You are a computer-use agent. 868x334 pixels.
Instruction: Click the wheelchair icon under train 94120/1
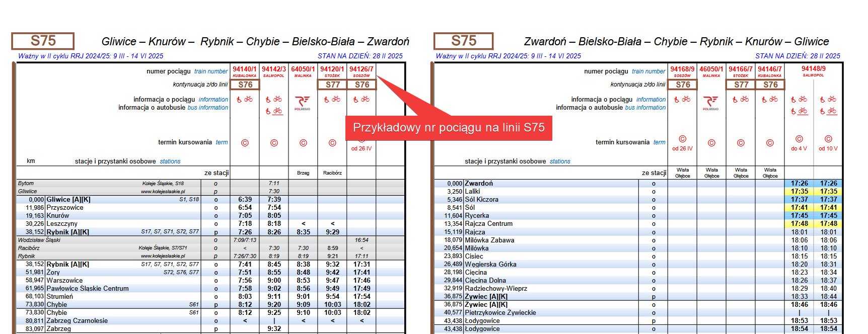click(x=326, y=100)
